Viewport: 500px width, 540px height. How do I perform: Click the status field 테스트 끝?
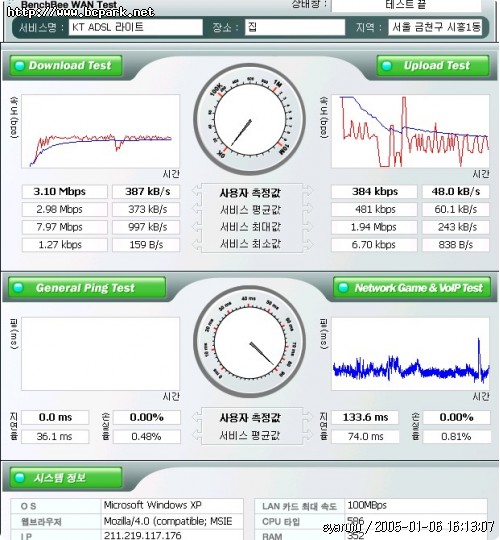pos(406,6)
